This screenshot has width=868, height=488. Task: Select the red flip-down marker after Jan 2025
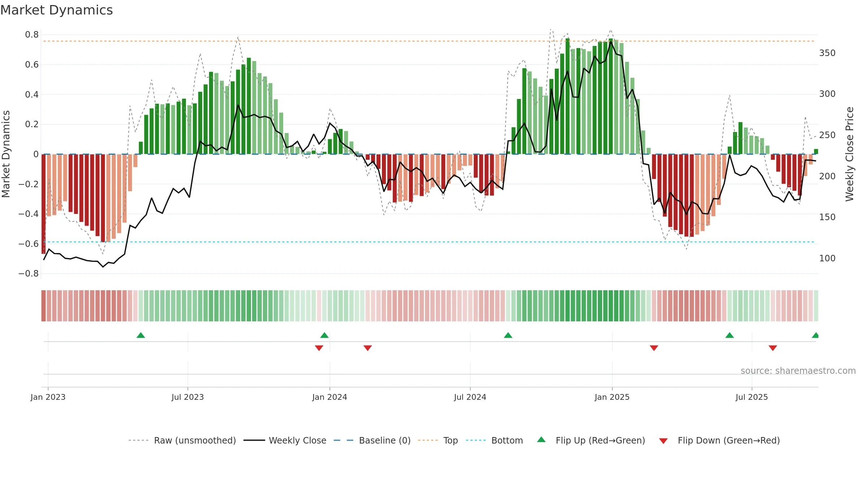point(654,348)
